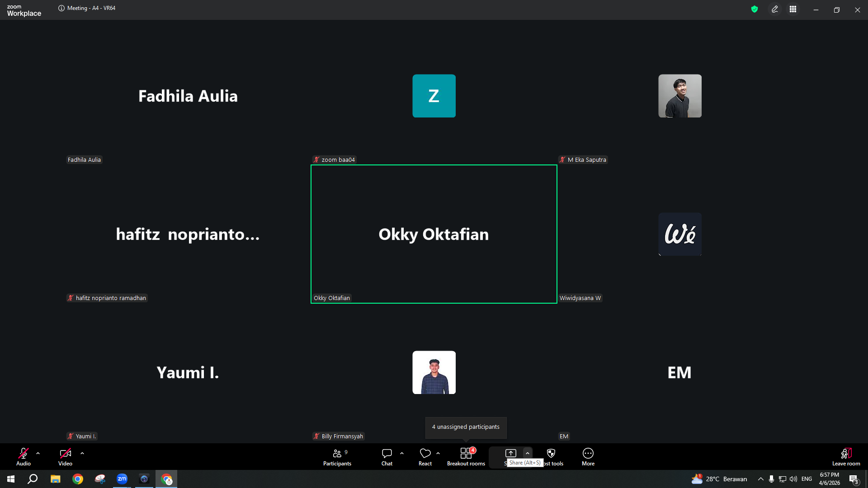868x488 pixels.
Task: Click the Yaumi I. name label
Action: point(82,436)
